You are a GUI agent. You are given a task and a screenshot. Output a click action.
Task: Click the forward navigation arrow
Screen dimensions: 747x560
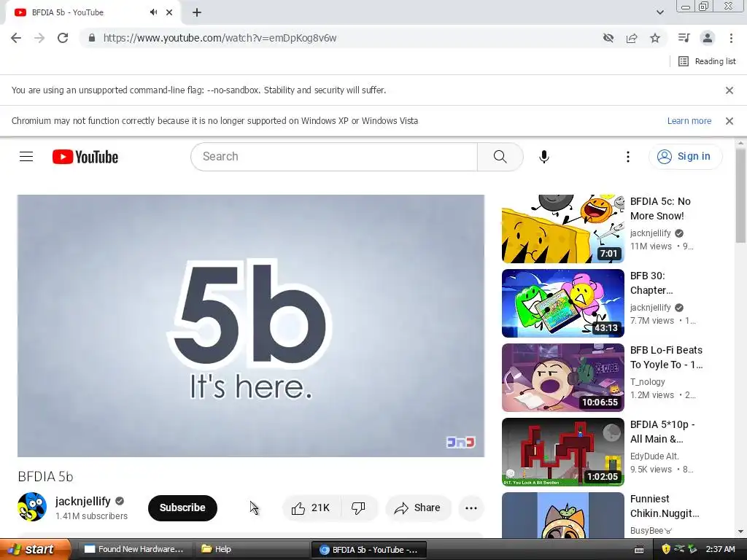pyautogui.click(x=39, y=38)
